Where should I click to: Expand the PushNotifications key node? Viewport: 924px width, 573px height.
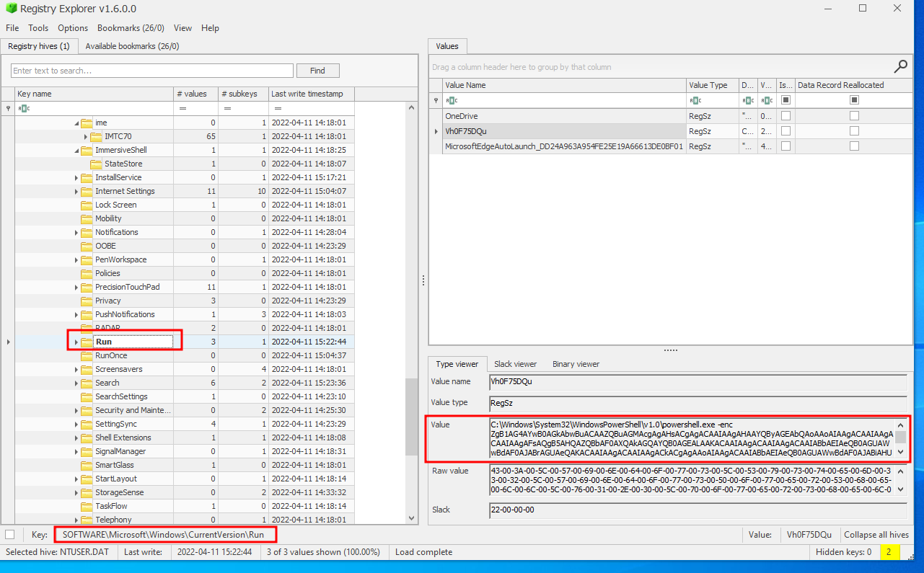tap(77, 314)
